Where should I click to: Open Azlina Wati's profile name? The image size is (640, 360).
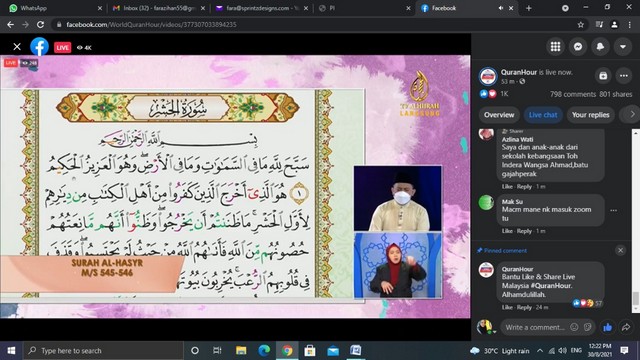tap(517, 139)
